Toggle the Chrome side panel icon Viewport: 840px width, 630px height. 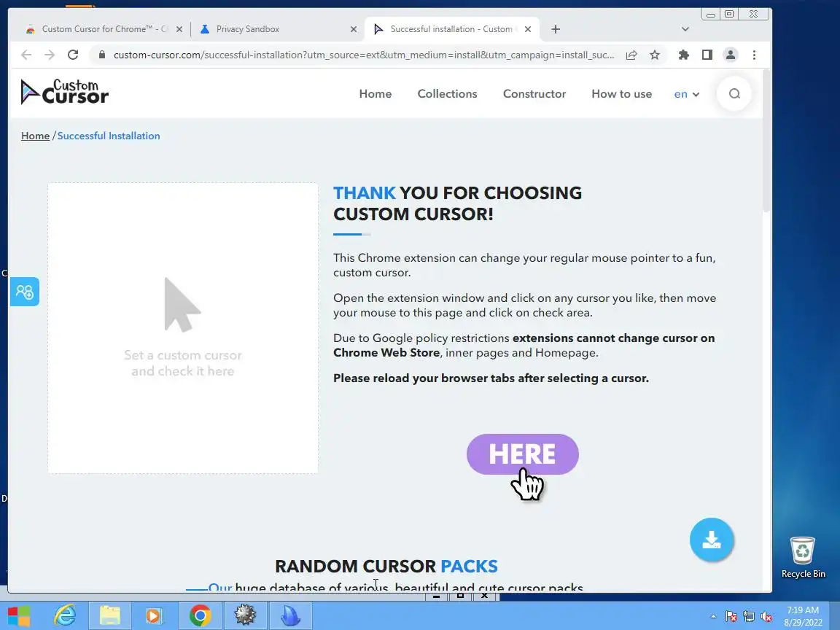click(x=707, y=55)
